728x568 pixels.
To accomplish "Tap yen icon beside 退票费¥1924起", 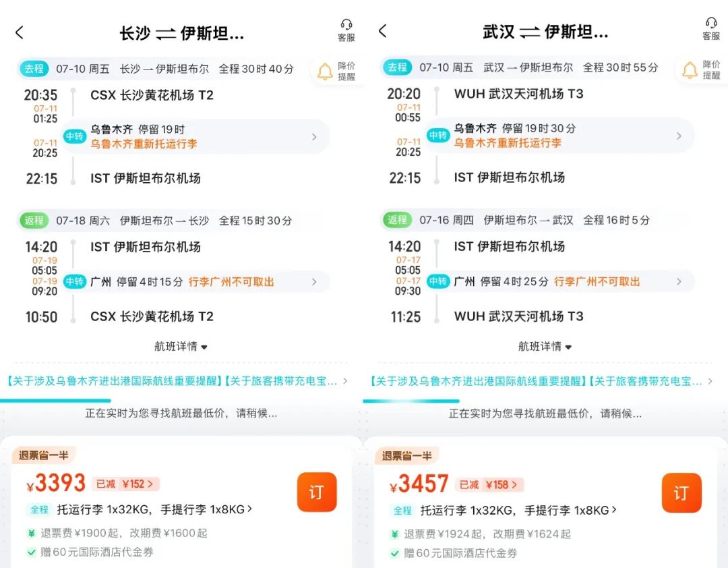I will point(394,534).
